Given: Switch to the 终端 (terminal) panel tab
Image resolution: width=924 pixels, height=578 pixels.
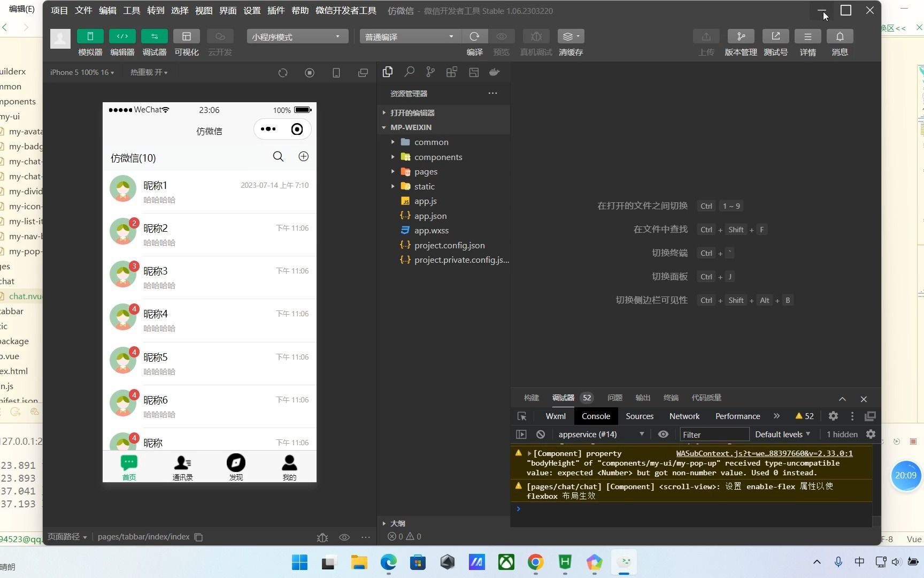Looking at the screenshot, I should [x=671, y=398].
